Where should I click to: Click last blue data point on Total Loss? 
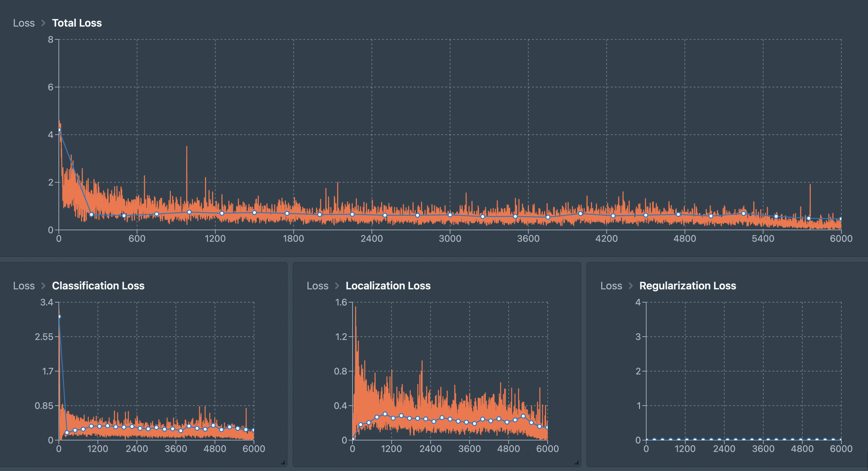[x=841, y=219]
